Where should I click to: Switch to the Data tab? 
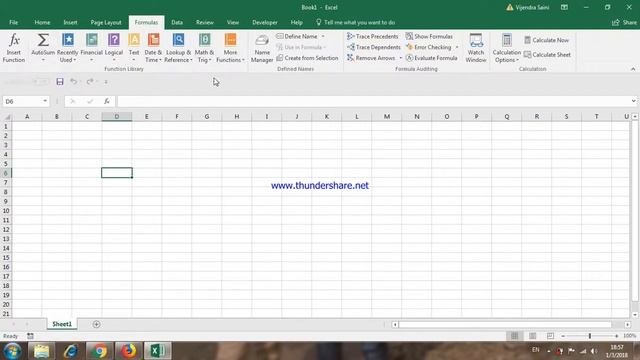click(x=177, y=22)
